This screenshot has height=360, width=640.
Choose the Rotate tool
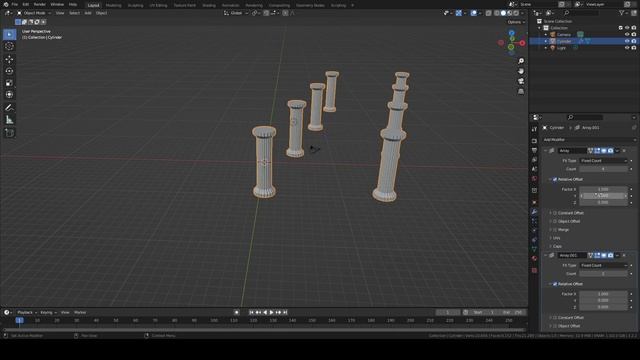(9, 71)
